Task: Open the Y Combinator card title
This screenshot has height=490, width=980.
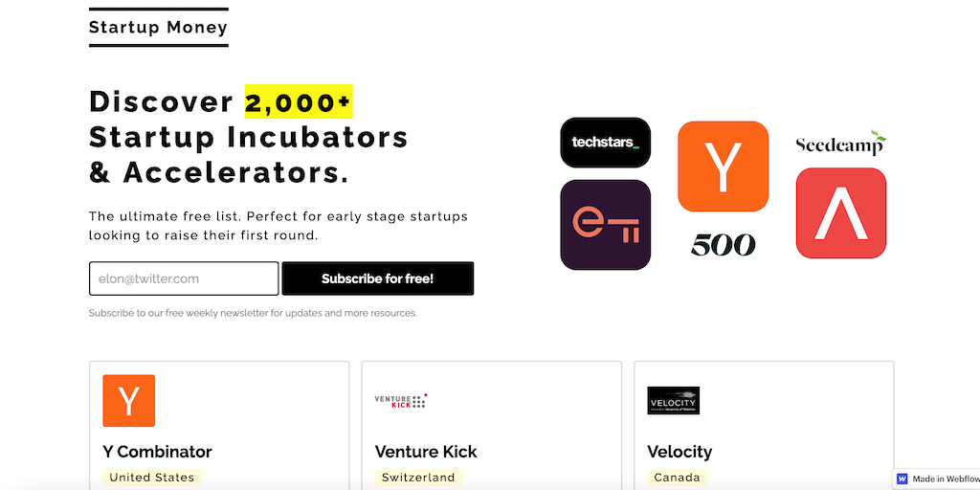Action: click(157, 452)
